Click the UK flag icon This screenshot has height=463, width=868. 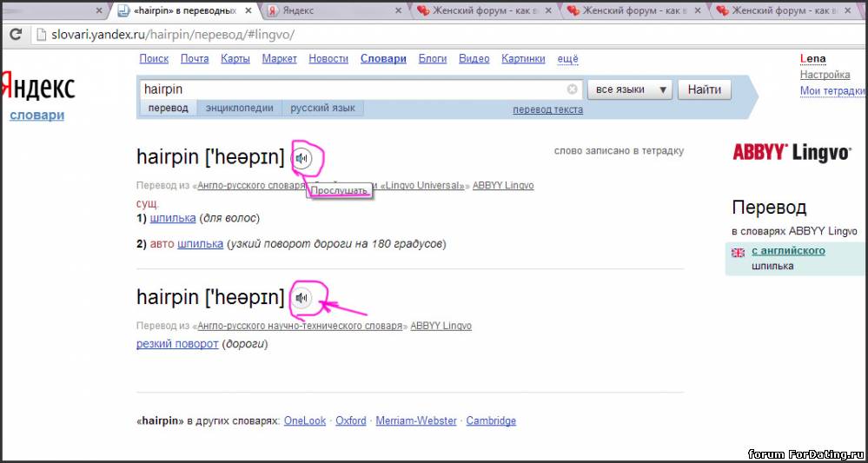pos(738,253)
